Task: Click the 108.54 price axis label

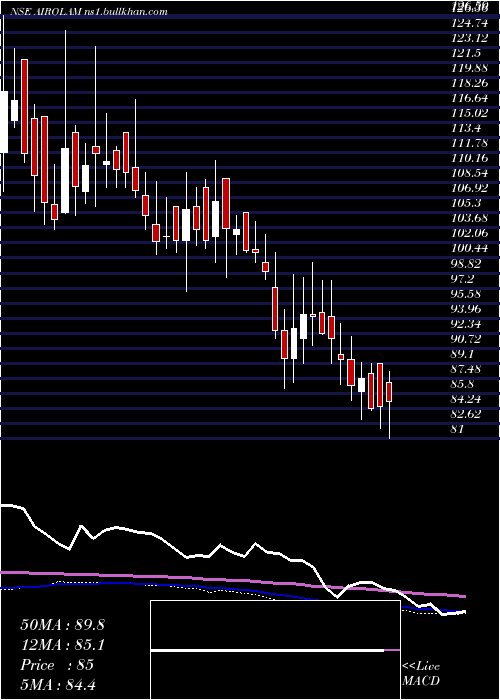Action: pos(470,173)
